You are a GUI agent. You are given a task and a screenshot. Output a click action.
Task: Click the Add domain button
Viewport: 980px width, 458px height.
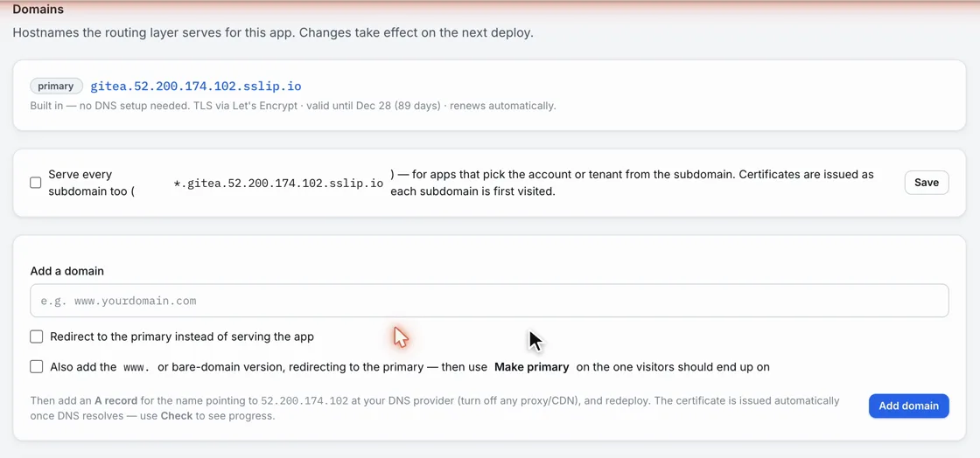[x=908, y=406]
